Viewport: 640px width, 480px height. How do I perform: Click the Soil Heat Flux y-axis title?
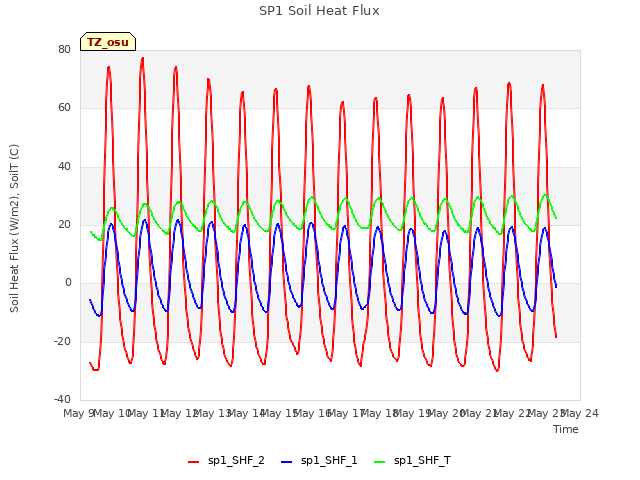pos(14,228)
